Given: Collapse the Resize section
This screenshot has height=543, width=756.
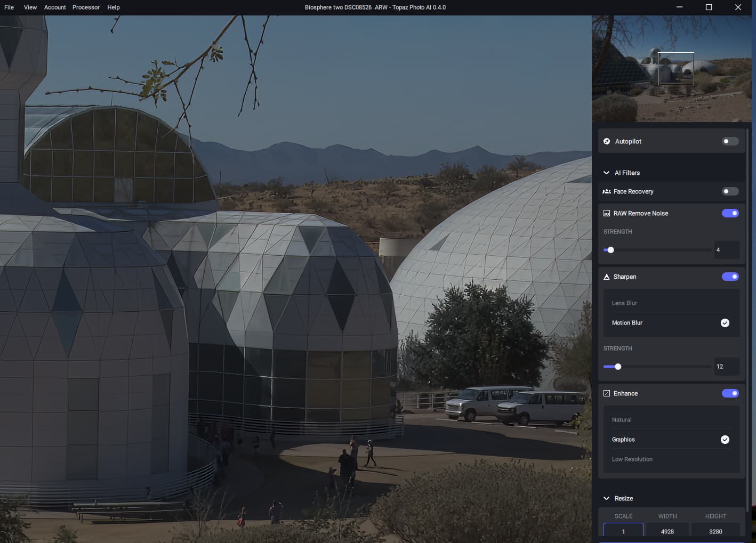Looking at the screenshot, I should click(x=606, y=498).
